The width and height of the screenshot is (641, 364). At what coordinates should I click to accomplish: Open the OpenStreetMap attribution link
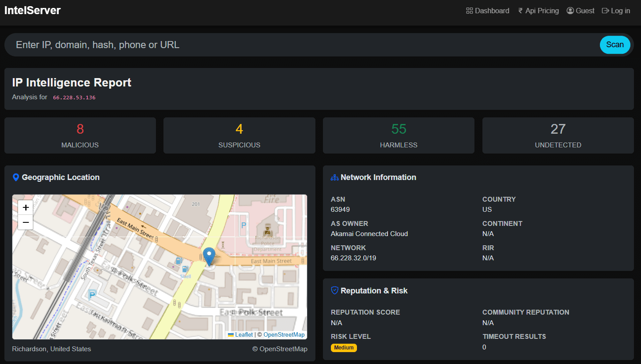pyautogui.click(x=284, y=334)
